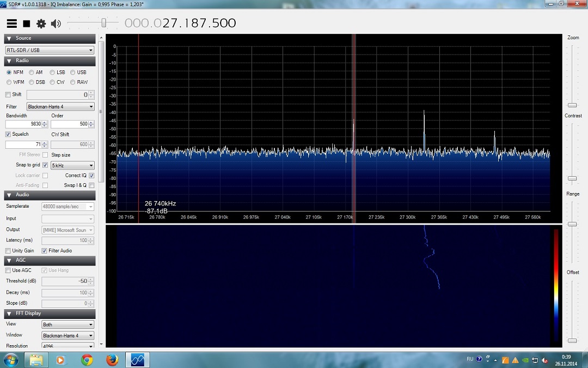Open the settings gear icon
This screenshot has width=588, height=368.
point(41,23)
